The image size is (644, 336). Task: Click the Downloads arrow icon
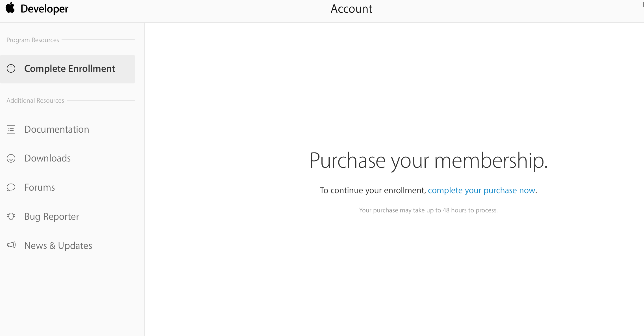(11, 158)
